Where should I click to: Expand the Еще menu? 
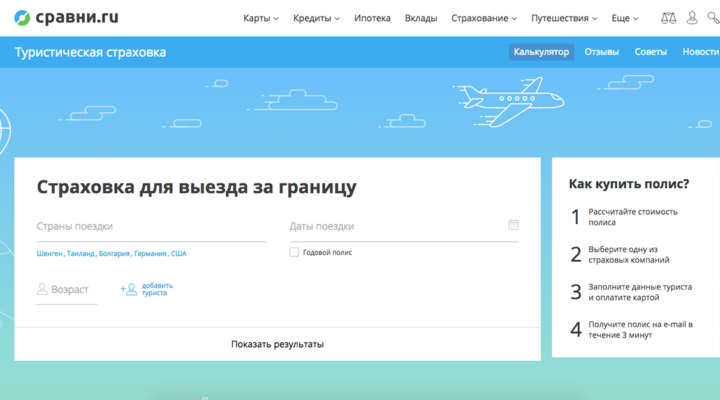[625, 18]
